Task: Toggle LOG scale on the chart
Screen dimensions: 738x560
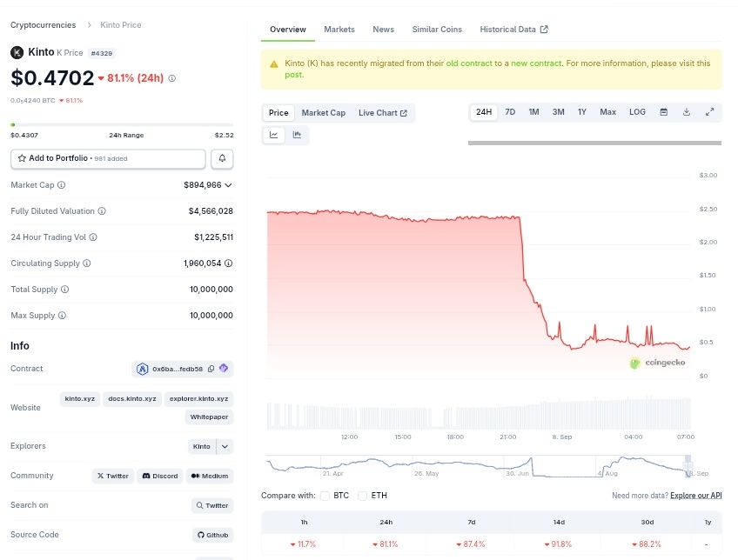Action: [637, 112]
